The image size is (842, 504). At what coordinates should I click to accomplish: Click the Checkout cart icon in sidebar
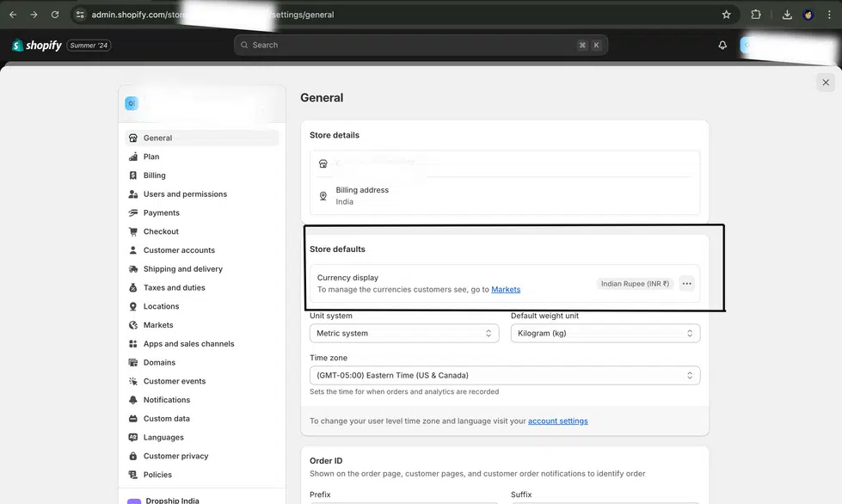pos(133,230)
